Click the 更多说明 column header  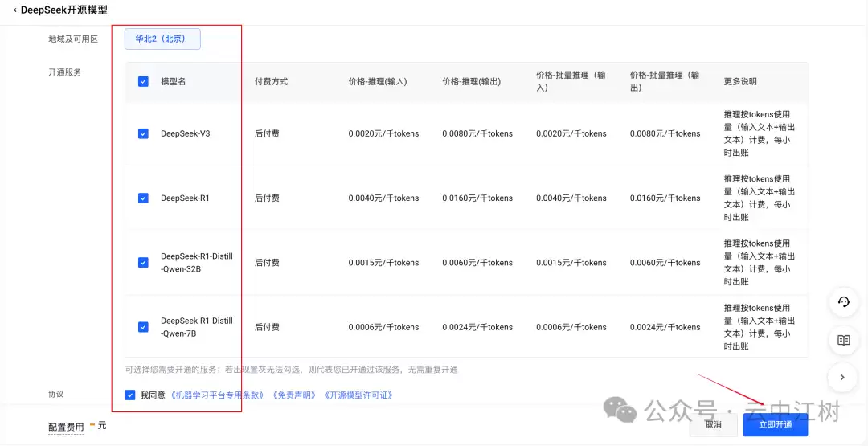(x=740, y=81)
